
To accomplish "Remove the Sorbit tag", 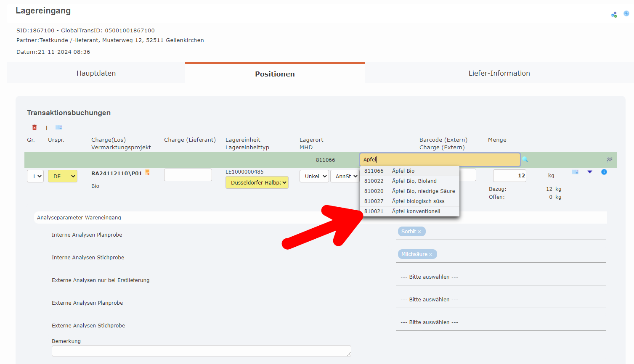I will tap(419, 232).
